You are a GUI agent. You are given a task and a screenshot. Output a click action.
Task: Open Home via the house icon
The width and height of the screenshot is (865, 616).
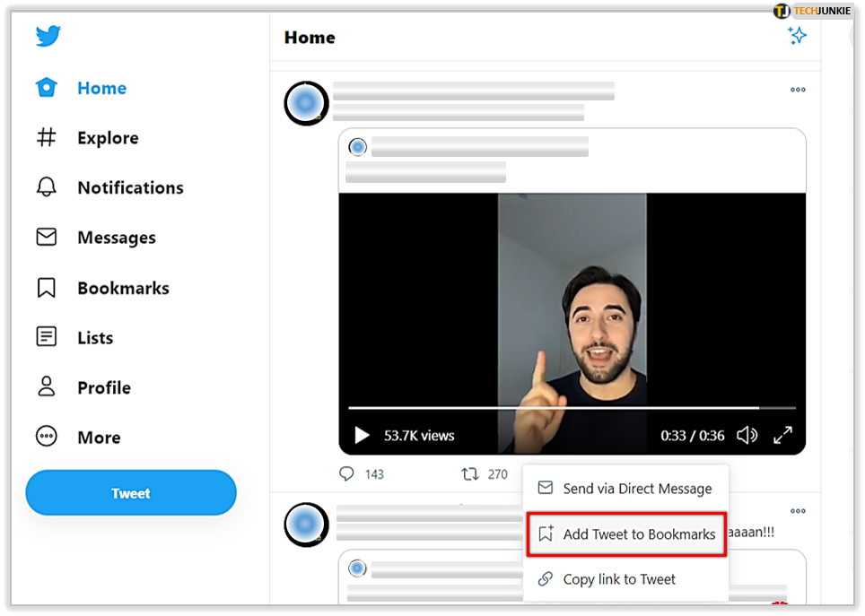pyautogui.click(x=47, y=87)
